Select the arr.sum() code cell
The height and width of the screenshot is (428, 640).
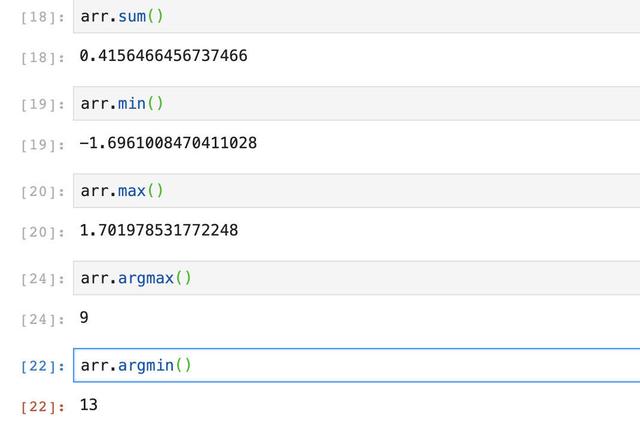356,16
